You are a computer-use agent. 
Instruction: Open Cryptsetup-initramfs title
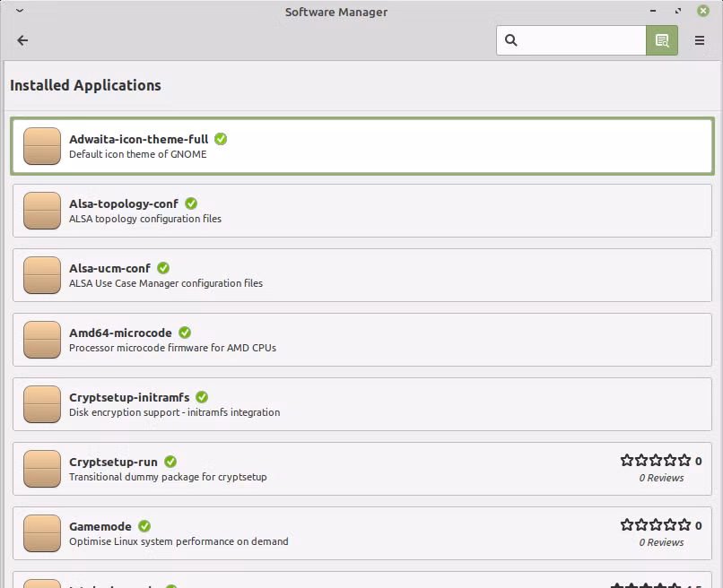[129, 397]
